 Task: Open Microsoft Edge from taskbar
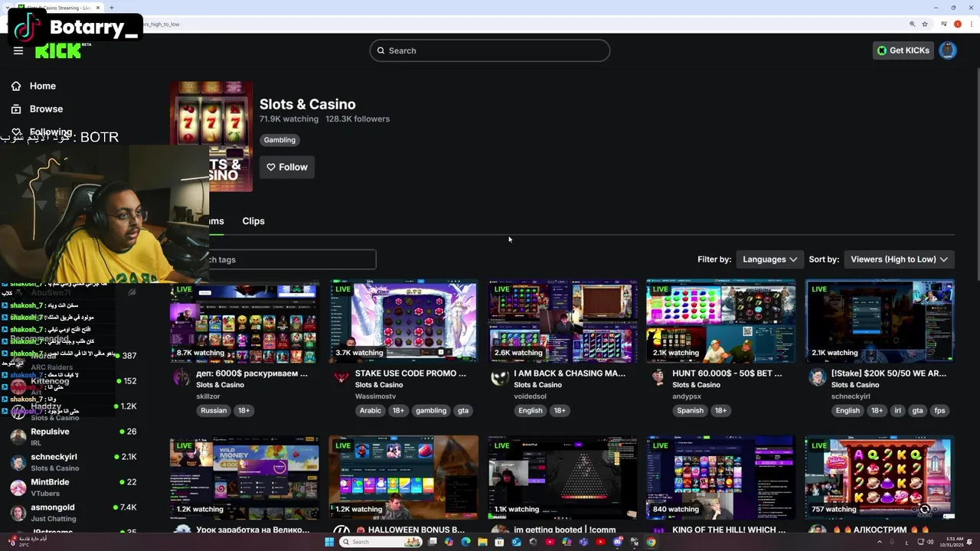(465, 542)
